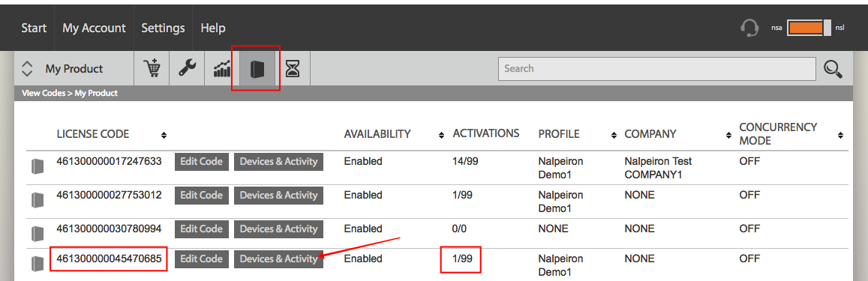
Task: Open the shopping cart add-code icon
Action: [x=152, y=69]
